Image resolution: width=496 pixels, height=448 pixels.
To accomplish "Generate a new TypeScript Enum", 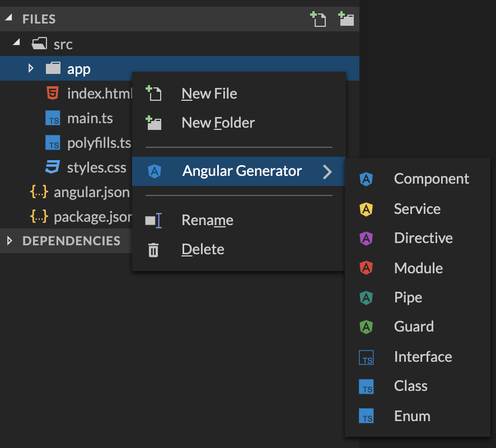I will [418, 416].
